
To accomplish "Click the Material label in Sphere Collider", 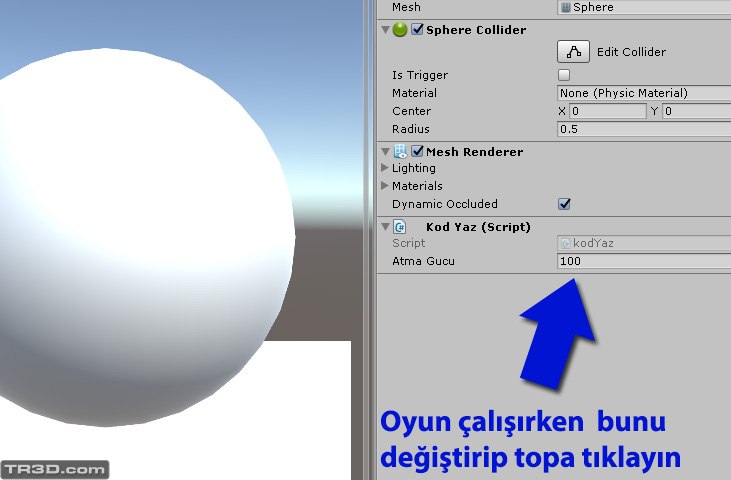I will (414, 93).
